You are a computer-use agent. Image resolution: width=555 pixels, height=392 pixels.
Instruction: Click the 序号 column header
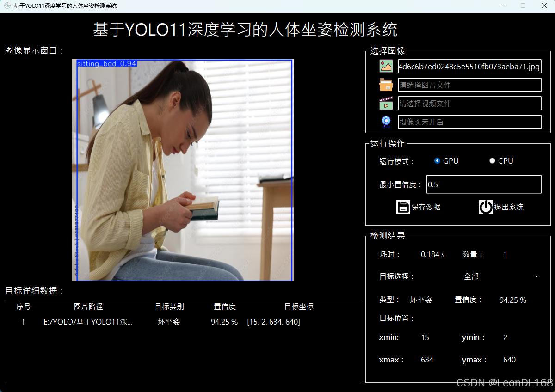[24, 306]
